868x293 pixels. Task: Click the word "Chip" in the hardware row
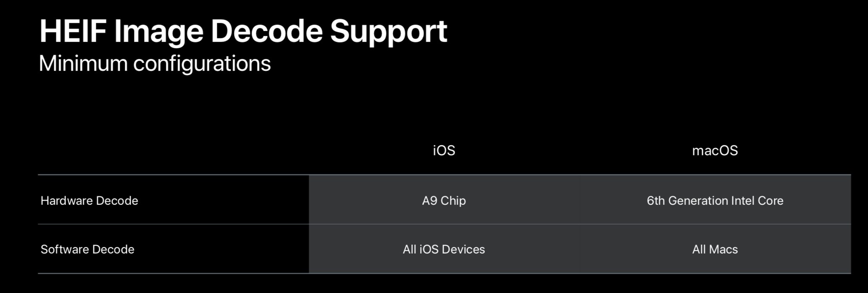(x=453, y=201)
